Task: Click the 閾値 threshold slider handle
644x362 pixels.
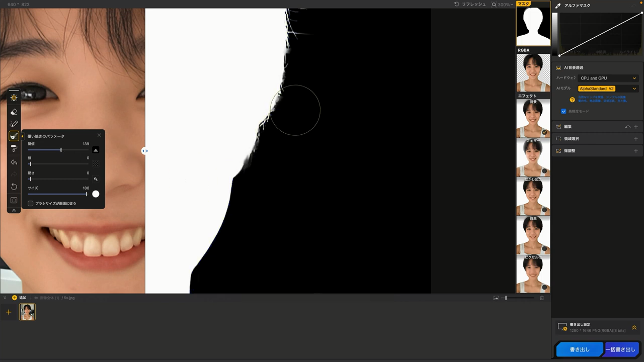Action: 61,150
